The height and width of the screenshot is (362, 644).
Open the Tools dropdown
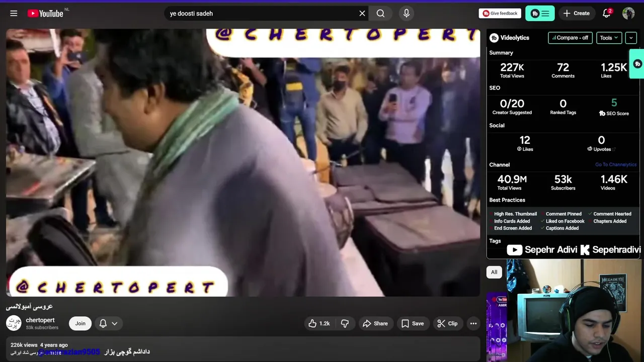tap(609, 38)
